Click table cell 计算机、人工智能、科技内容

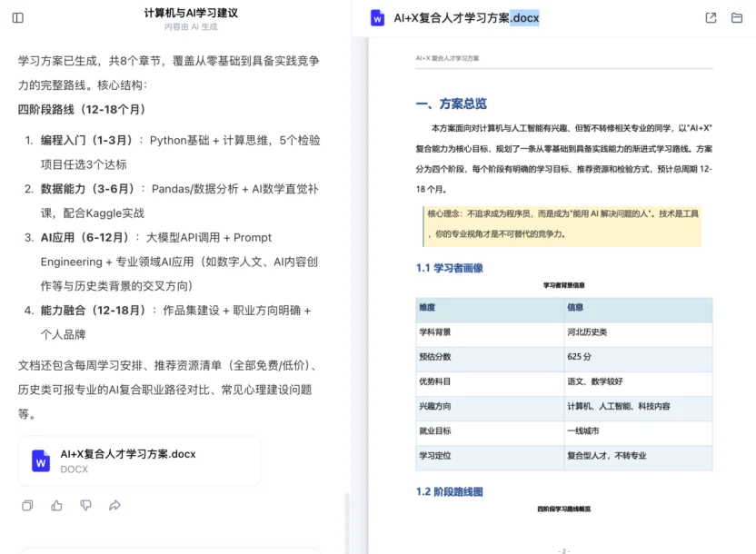tap(639, 409)
